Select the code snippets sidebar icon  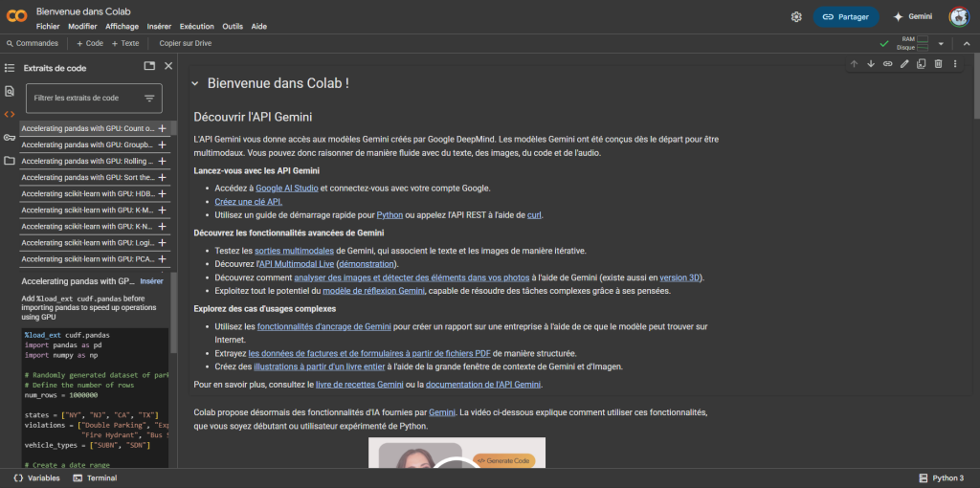point(10,115)
